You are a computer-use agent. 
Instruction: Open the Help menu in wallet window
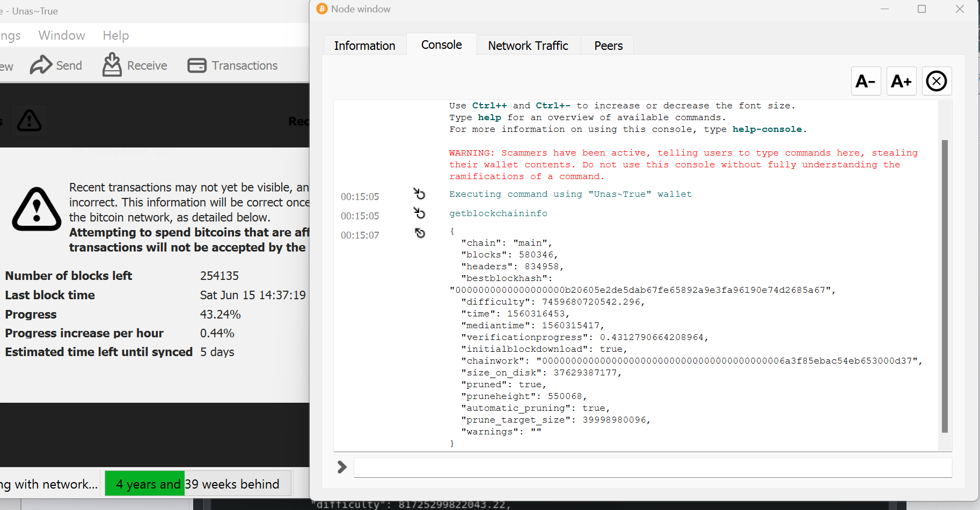click(116, 35)
